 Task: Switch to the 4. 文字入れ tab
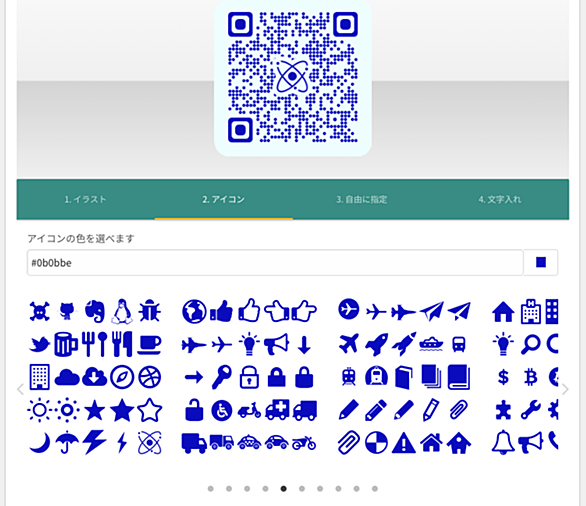500,199
